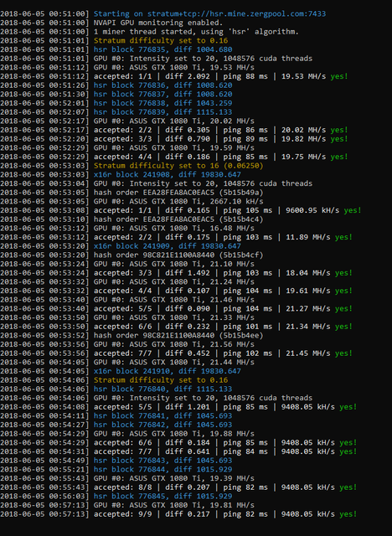Select the GPU #0 line reporting 19.88 MH/s
Viewport: 392px width, 536px height.
(127, 434)
